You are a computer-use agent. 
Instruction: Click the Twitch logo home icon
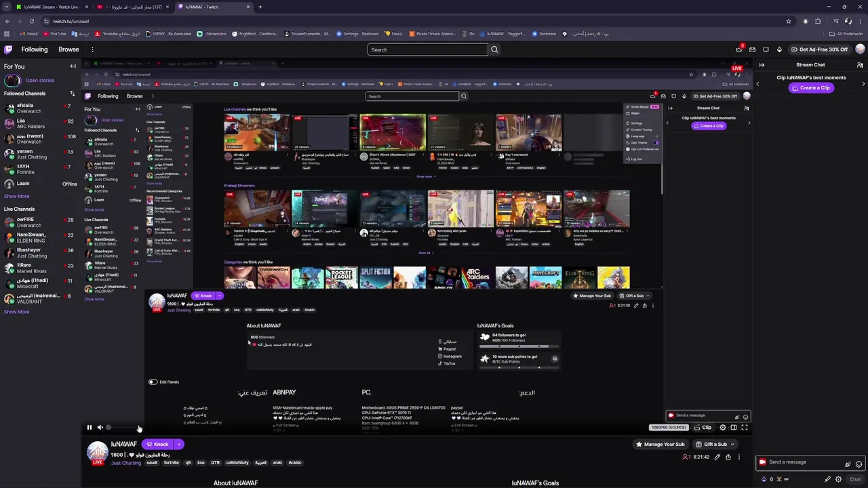(x=8, y=49)
